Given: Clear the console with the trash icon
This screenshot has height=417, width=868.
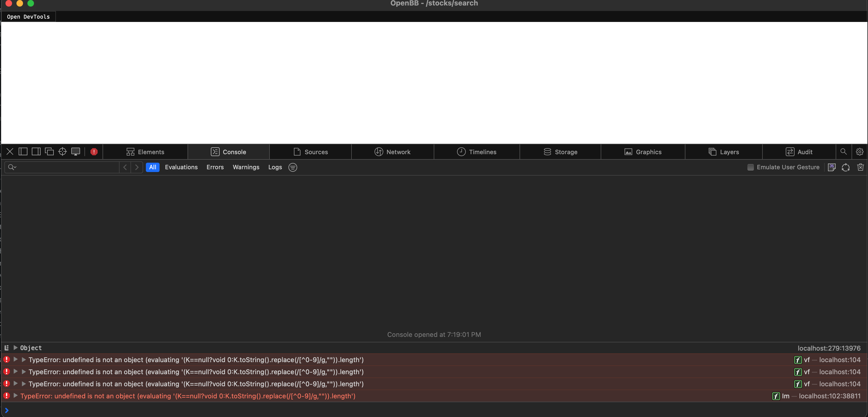Looking at the screenshot, I should coord(861,167).
